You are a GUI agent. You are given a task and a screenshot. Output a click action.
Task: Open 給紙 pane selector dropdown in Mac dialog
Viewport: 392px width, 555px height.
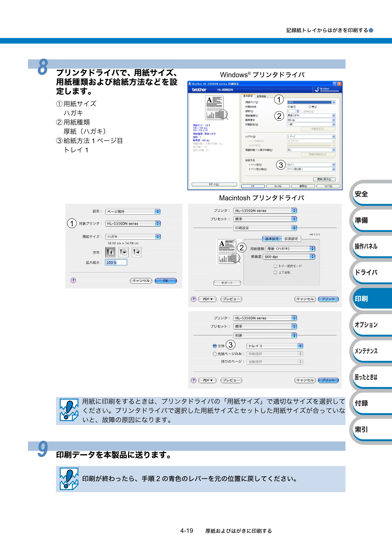[265, 335]
